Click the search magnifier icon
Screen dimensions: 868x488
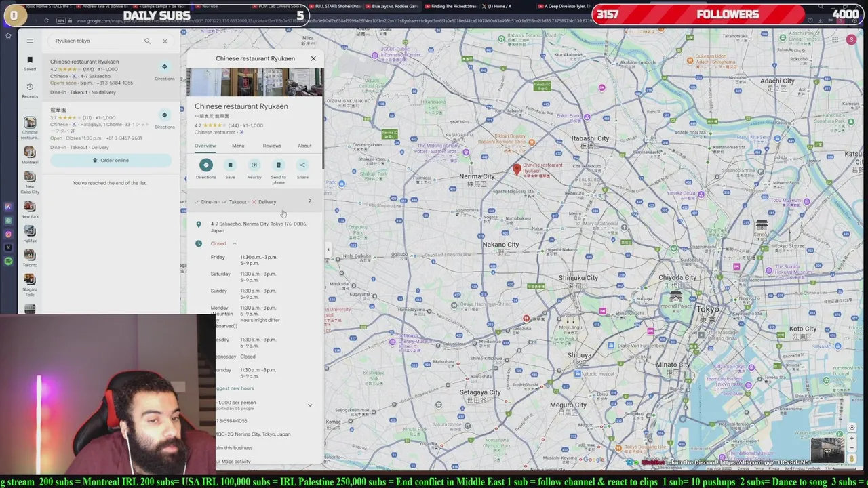[x=147, y=41]
